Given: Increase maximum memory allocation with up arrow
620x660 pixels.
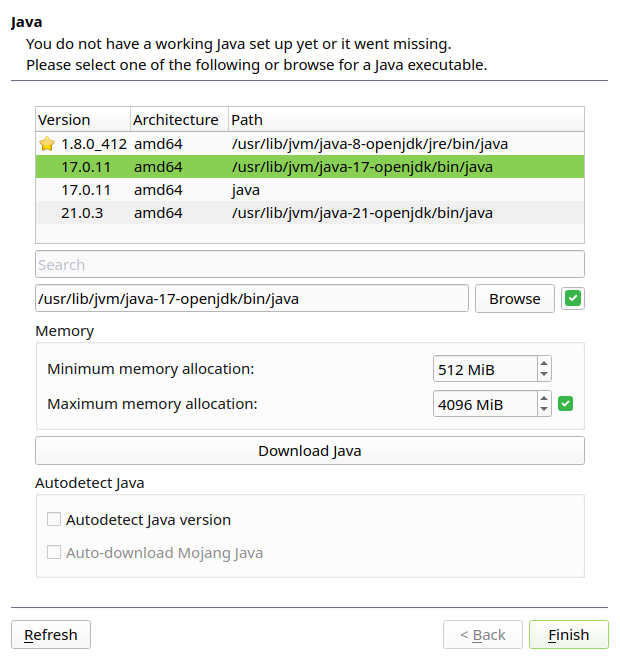Looking at the screenshot, I should tap(544, 398).
